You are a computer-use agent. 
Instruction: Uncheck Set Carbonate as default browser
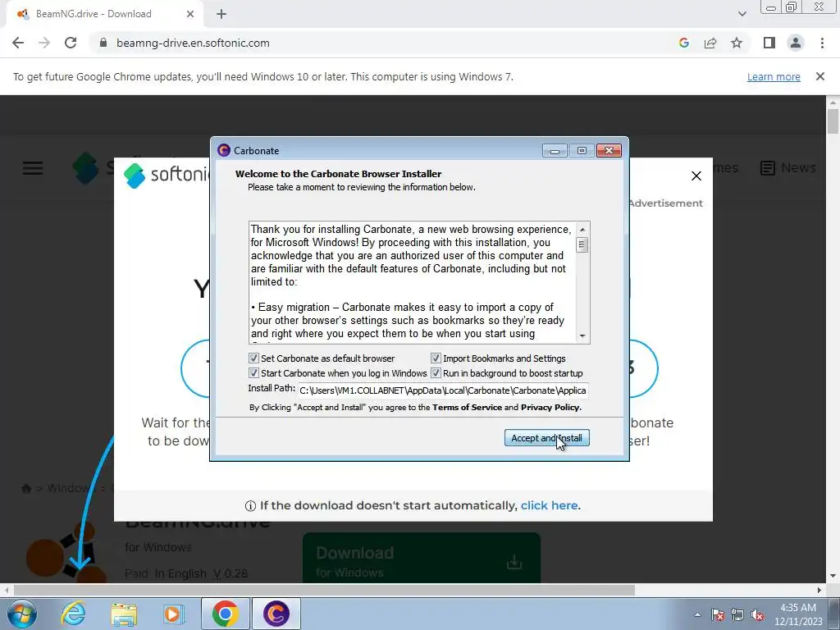coord(254,358)
